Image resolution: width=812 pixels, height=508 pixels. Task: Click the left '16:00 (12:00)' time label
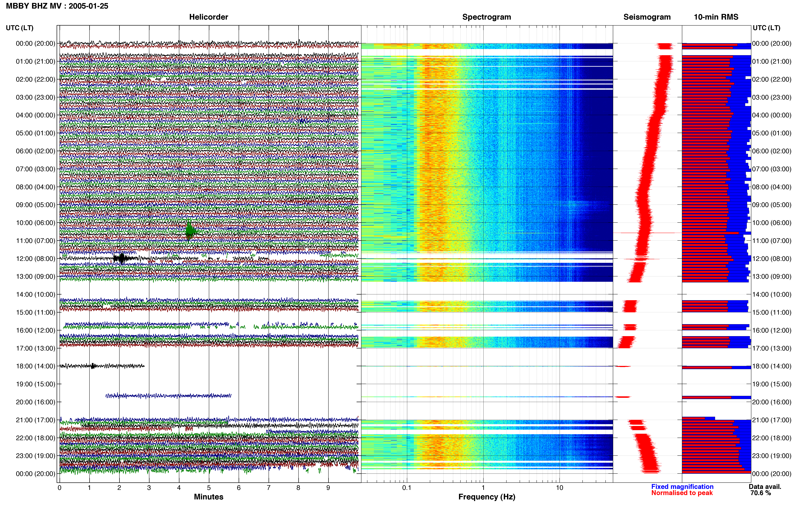tap(36, 330)
